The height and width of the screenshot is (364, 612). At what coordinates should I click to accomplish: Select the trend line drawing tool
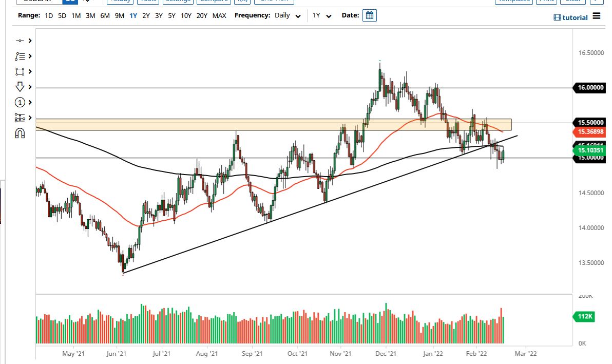point(21,41)
